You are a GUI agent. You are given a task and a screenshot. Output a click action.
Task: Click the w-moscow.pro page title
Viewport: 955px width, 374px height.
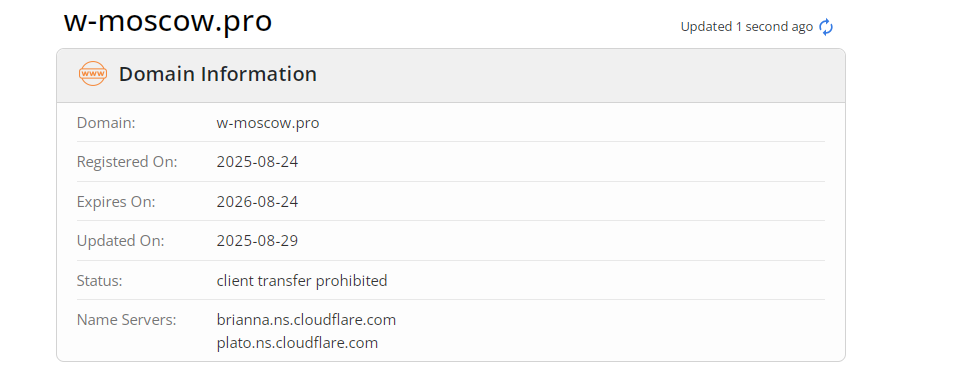click(x=168, y=21)
